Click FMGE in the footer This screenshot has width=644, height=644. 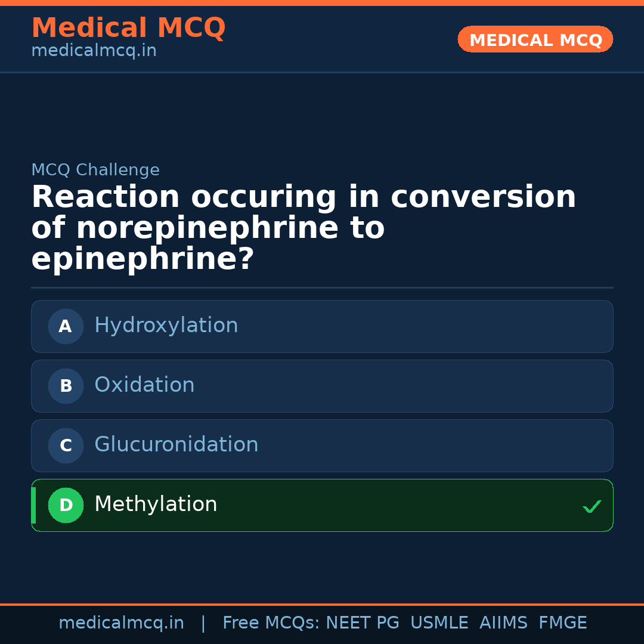[x=562, y=623]
